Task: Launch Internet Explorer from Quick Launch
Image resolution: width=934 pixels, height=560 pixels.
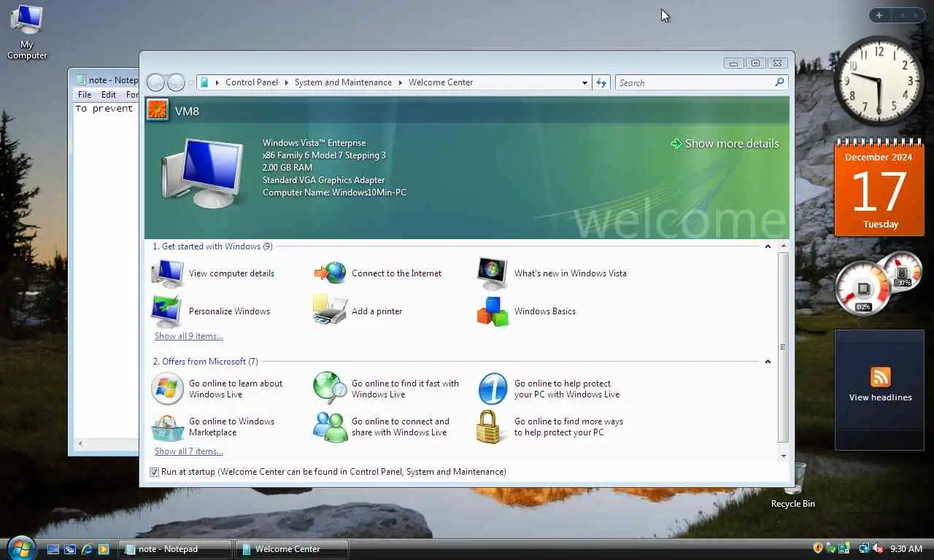Action: (x=87, y=549)
